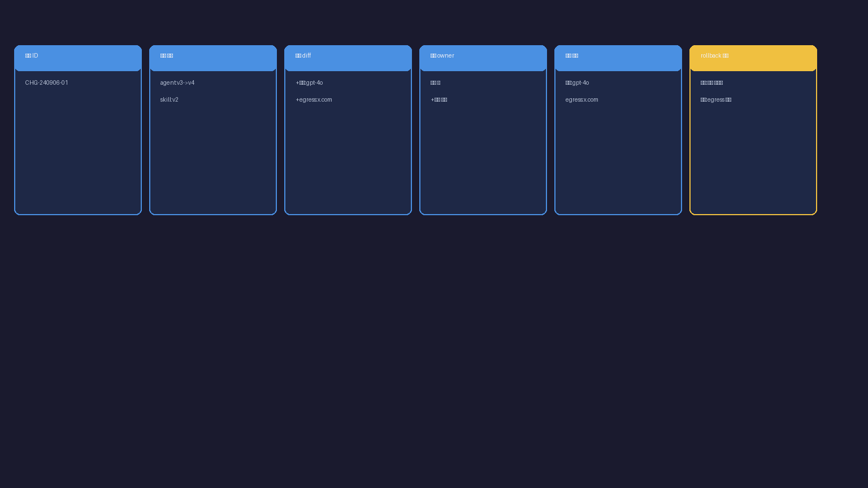The width and height of the screenshot is (868, 488).
Task: Click the CHG-240906-01 change ID text
Action: (x=46, y=83)
